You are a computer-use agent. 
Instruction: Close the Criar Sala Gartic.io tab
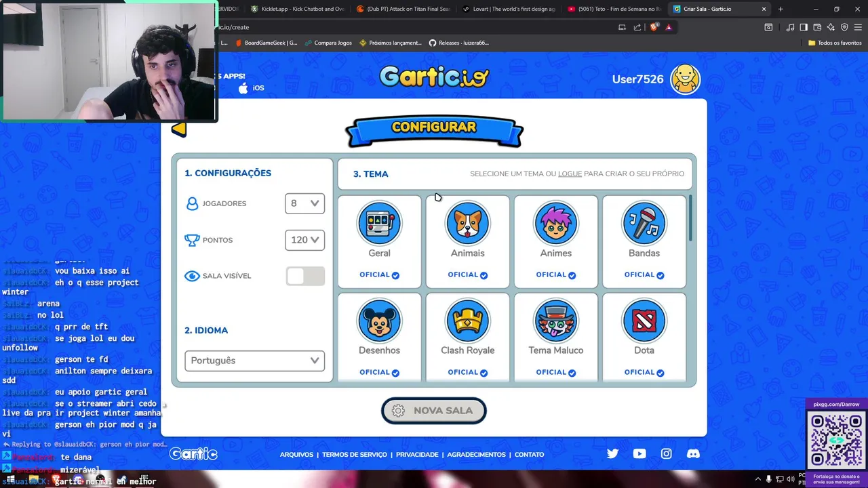point(764,9)
